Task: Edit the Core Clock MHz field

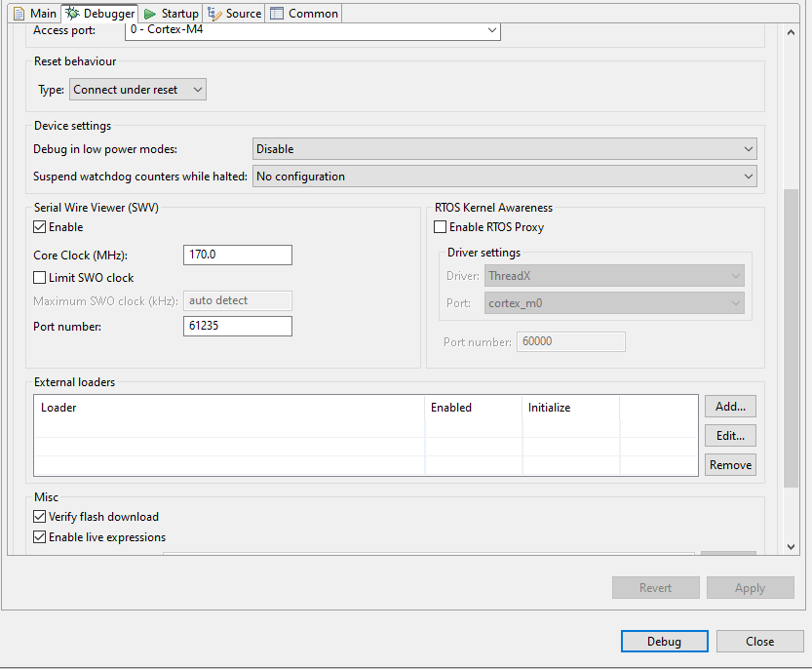Action: point(237,255)
